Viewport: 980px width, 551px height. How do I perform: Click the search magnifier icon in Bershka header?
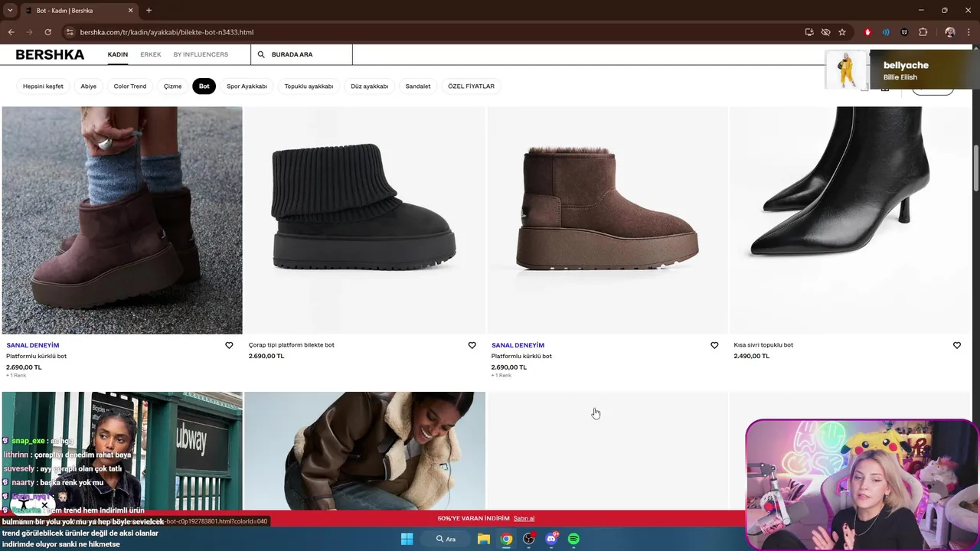tap(261, 54)
